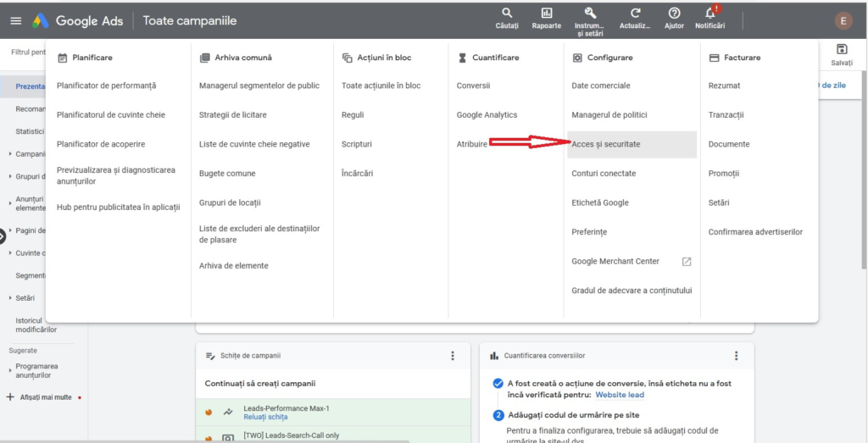
Task: Select Atribuire menu entry
Action: pos(471,144)
